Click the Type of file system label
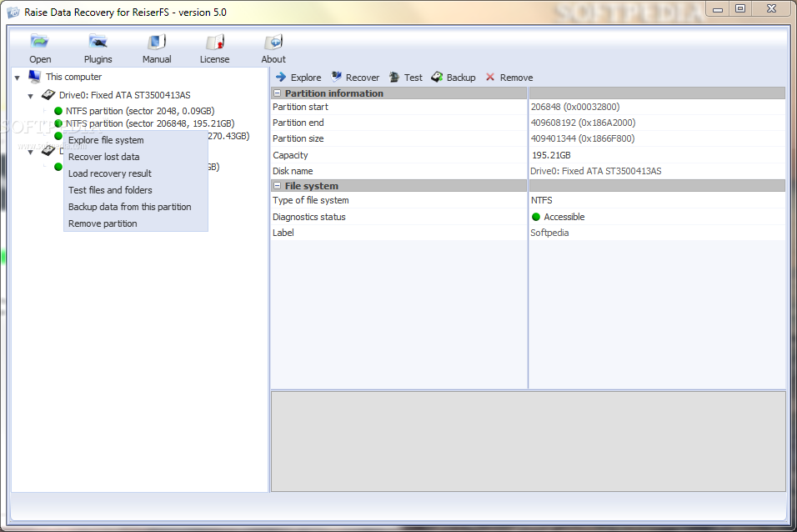Image resolution: width=797 pixels, height=532 pixels. pyautogui.click(x=311, y=200)
